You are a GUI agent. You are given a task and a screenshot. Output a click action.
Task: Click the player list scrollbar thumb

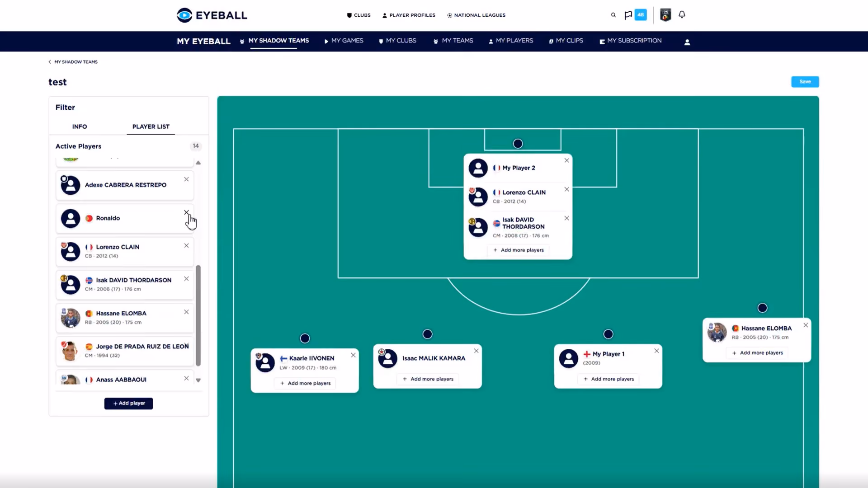click(198, 315)
